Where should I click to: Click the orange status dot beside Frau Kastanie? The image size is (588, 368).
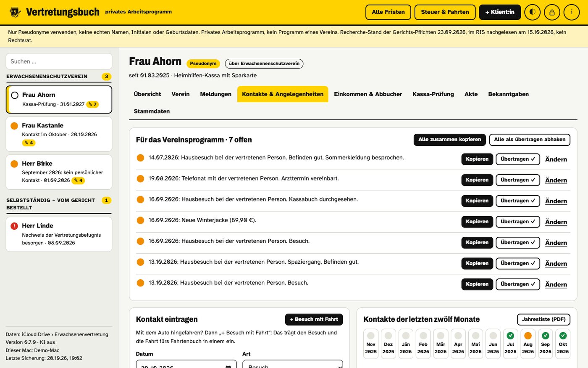click(x=14, y=126)
